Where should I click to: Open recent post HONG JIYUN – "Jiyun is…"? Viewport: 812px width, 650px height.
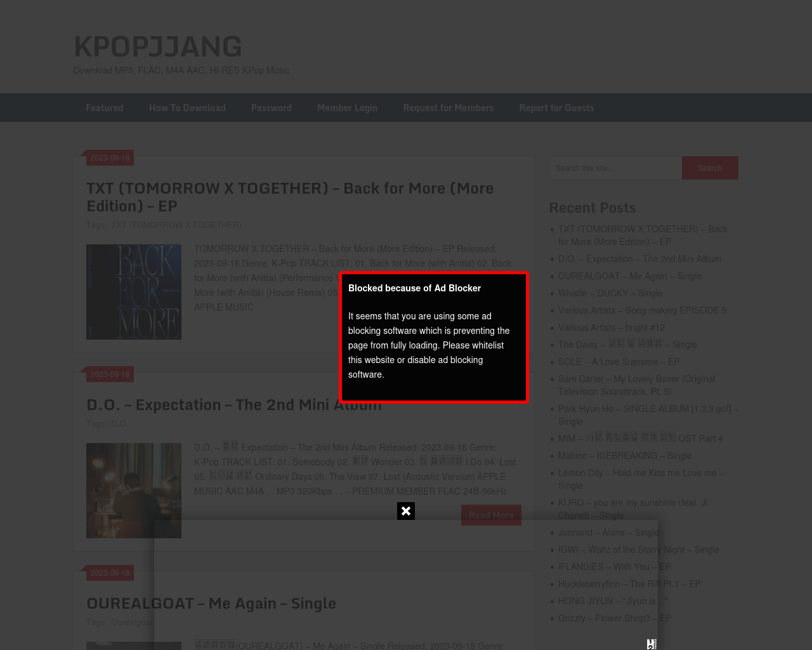click(612, 601)
